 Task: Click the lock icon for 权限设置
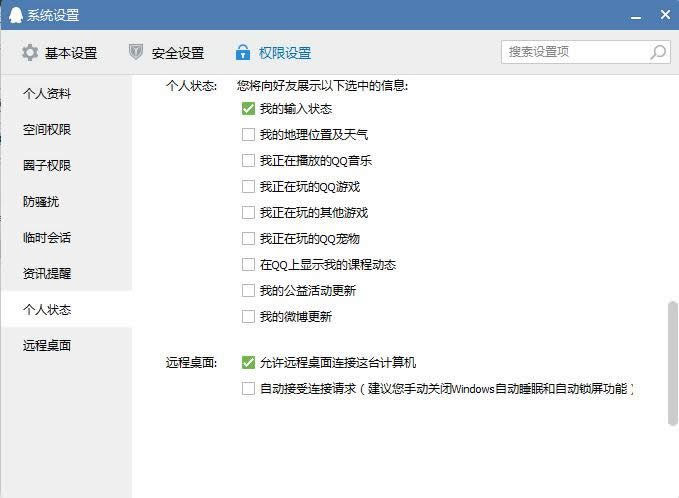click(x=242, y=53)
